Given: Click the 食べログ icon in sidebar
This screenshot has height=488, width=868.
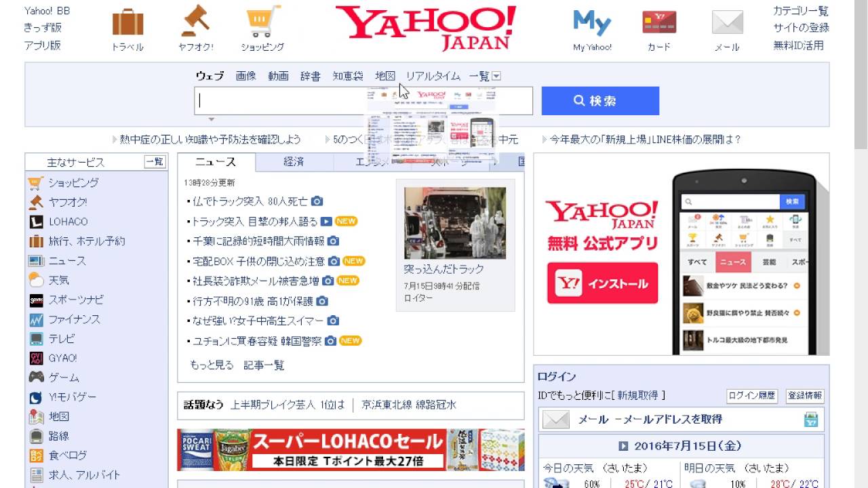Looking at the screenshot, I should [36, 455].
